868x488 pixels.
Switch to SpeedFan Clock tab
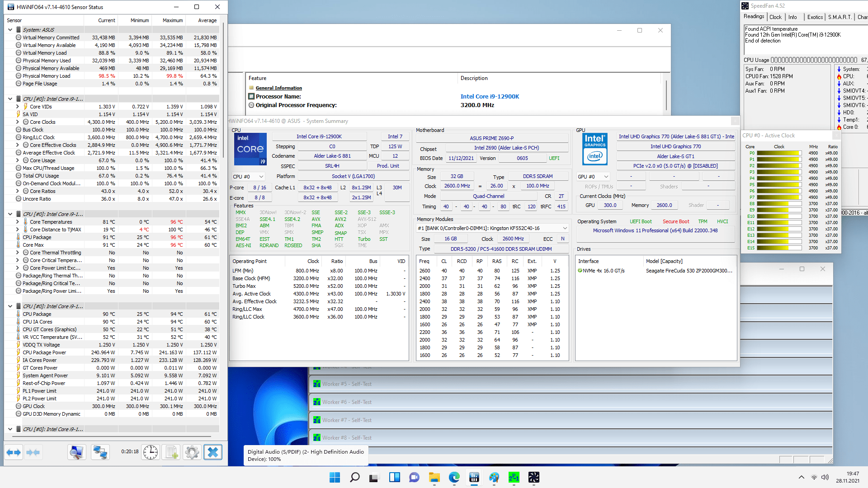pyautogui.click(x=776, y=17)
